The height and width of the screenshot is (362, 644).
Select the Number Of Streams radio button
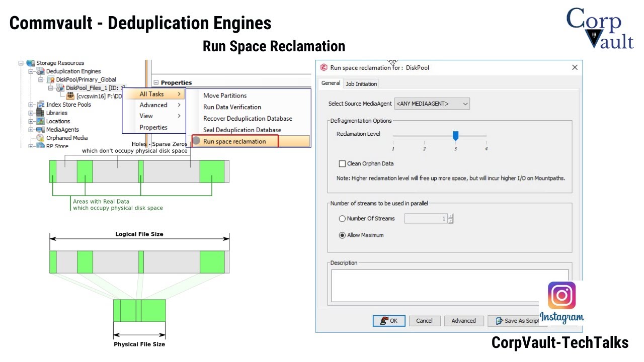point(342,219)
